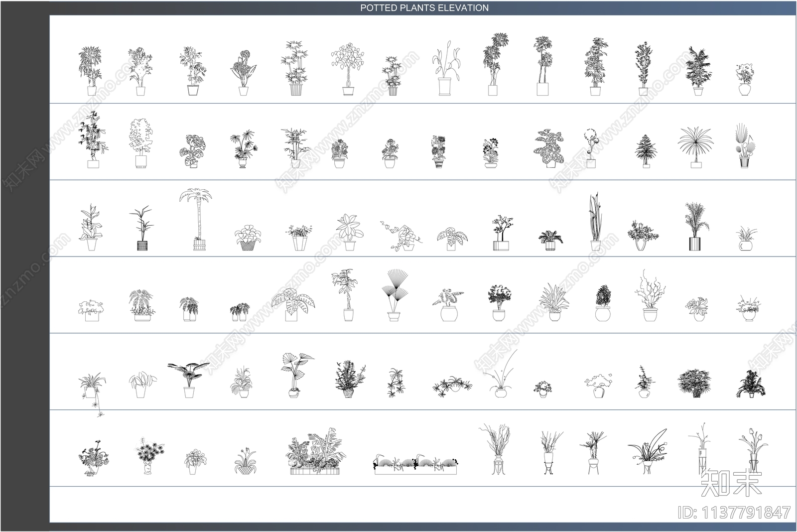Viewport: 797px width, 532px height.
Task: Select the large mixed tropical planter bed
Action: pyautogui.click(x=317, y=451)
